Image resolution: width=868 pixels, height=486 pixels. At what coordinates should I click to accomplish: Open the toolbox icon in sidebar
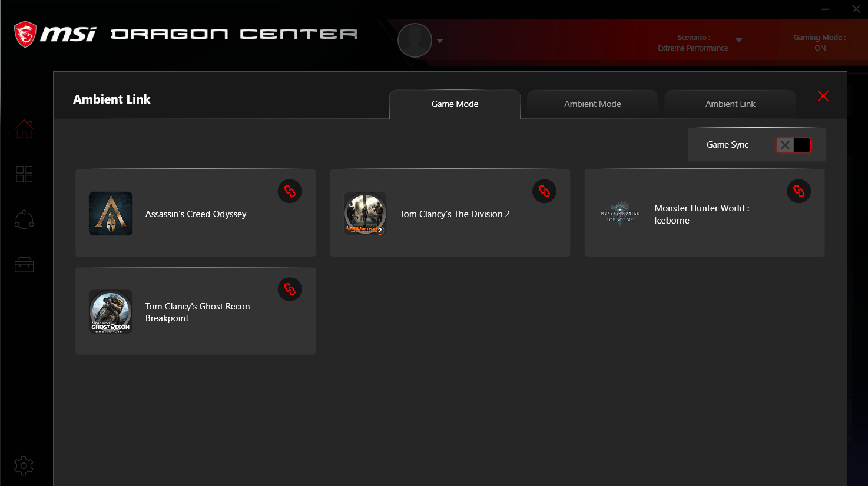24,265
